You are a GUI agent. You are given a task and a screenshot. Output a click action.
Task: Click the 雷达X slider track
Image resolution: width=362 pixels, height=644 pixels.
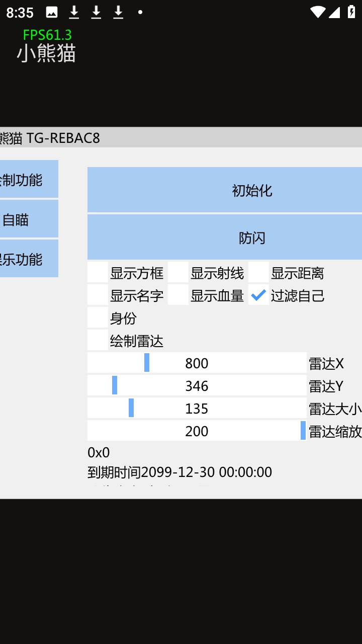coord(197,363)
